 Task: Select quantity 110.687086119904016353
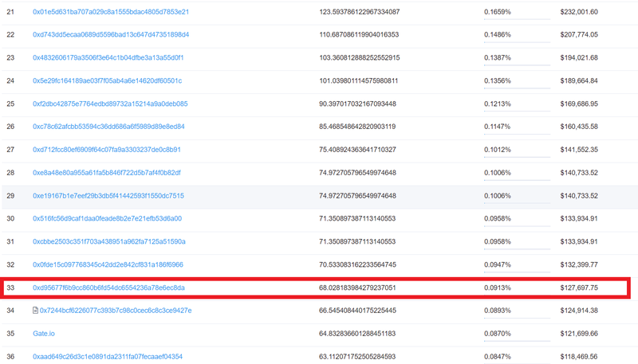359,34
